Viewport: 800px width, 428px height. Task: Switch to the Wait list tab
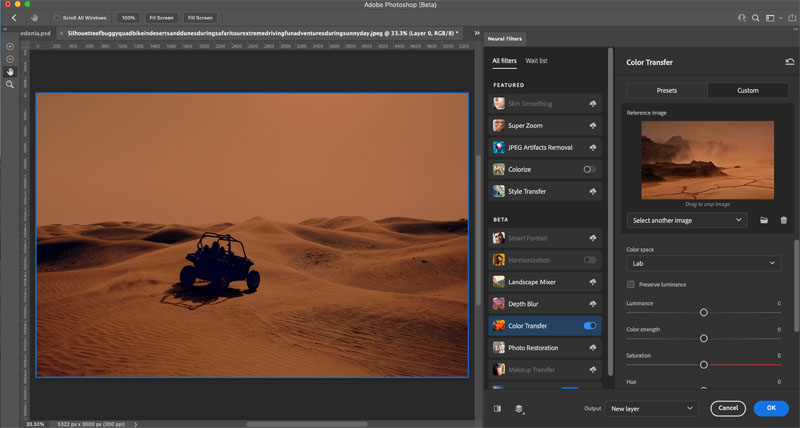[536, 61]
